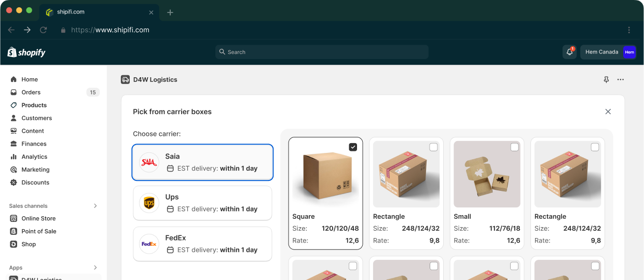Viewport: 644px width, 280px height.
Task: Open the three-dot more actions menu
Action: click(621, 80)
